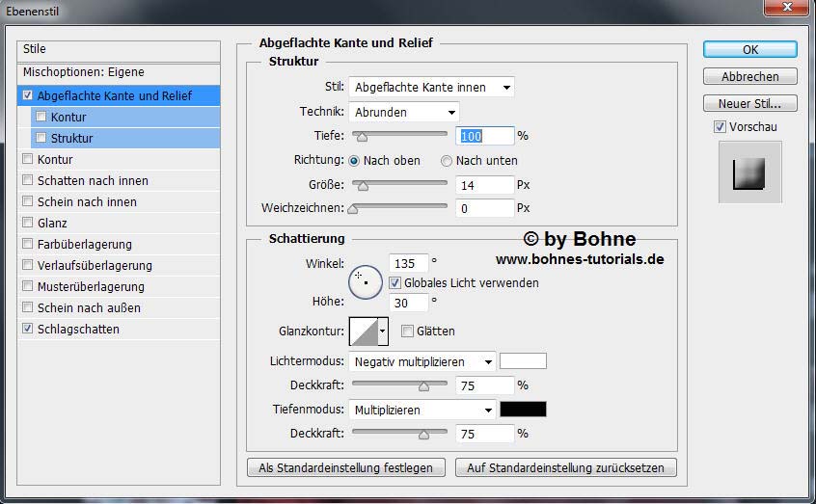Select Schlagschatten in the styles list
This screenshot has height=504, width=816.
point(78,330)
